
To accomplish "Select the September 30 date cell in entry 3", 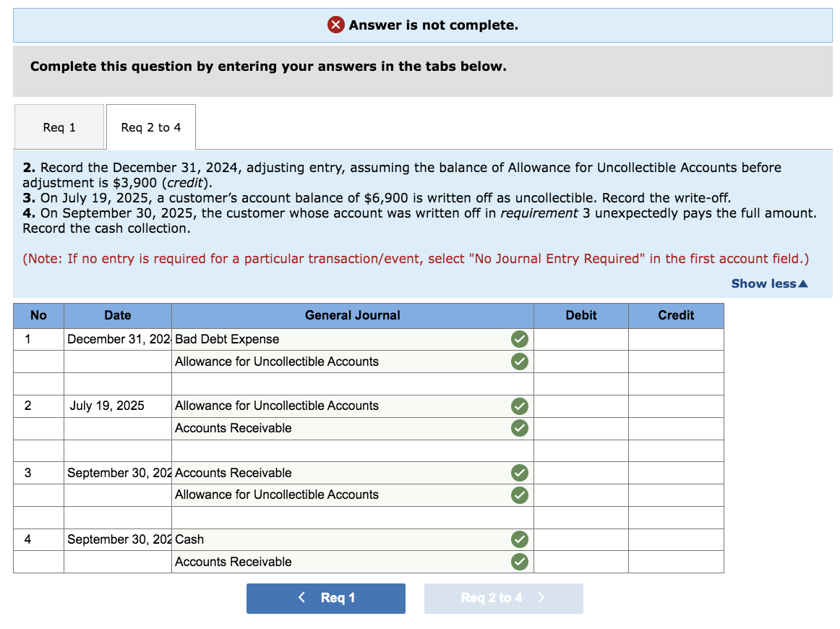I will (118, 473).
